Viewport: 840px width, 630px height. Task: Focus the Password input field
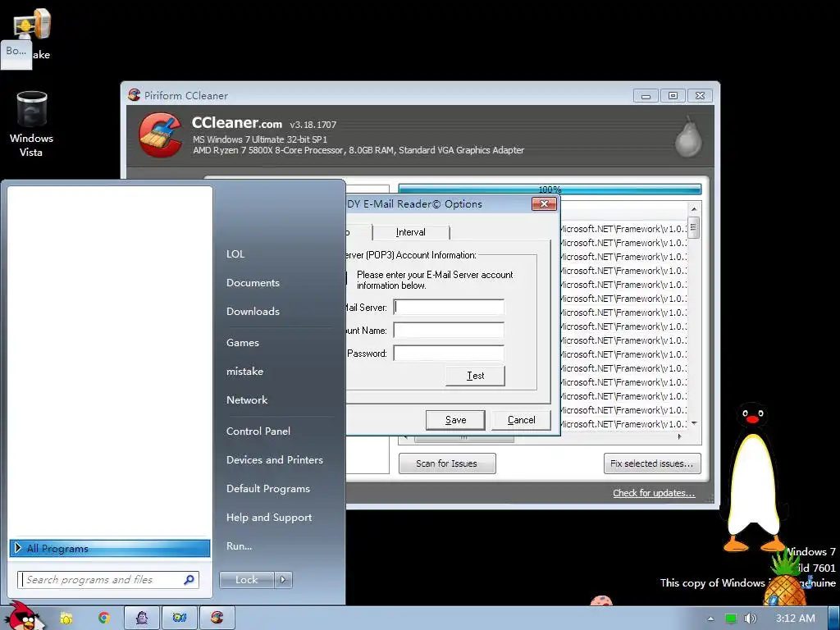tap(449, 353)
